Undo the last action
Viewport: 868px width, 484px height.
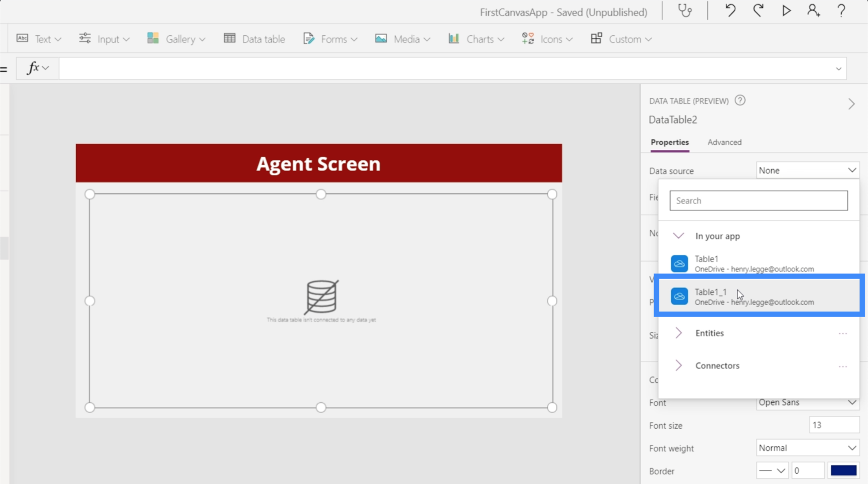point(730,10)
